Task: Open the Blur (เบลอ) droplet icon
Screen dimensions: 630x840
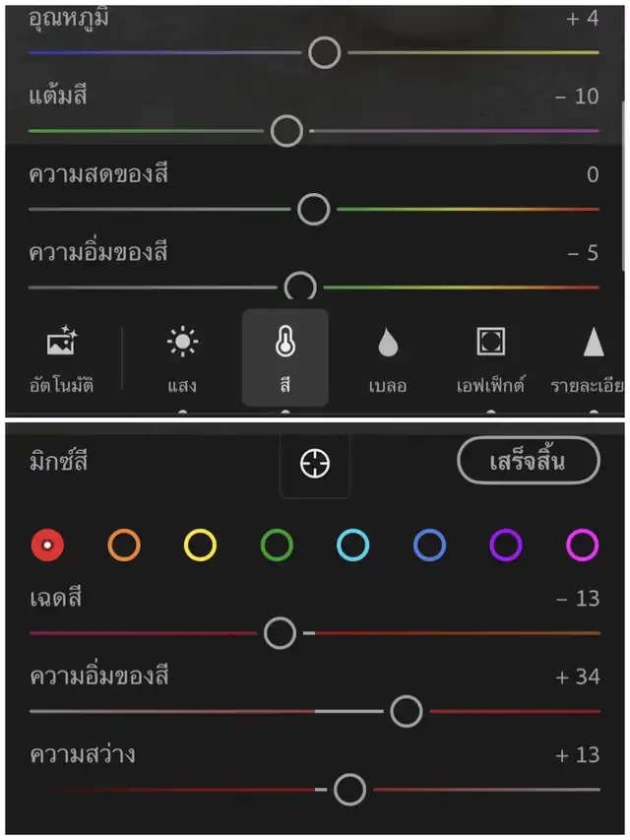Action: click(x=388, y=343)
